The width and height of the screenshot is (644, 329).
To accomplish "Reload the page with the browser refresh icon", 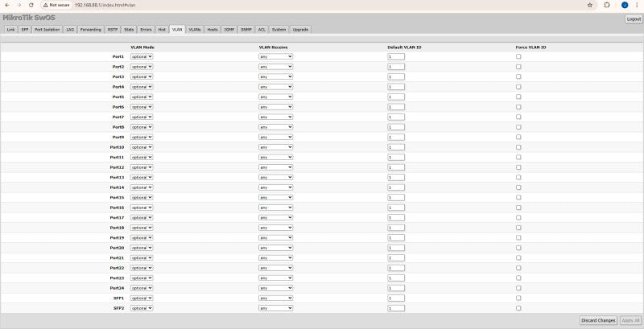I will (31, 6).
